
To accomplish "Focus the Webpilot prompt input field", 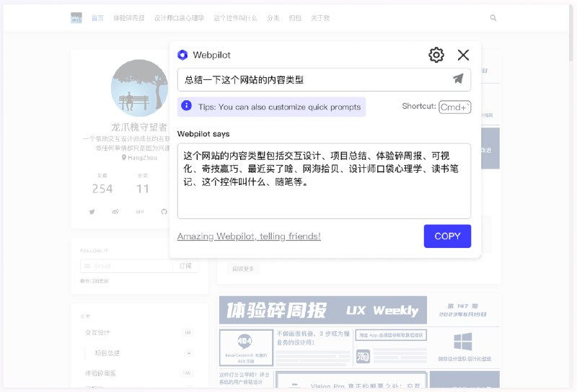I will coord(324,79).
